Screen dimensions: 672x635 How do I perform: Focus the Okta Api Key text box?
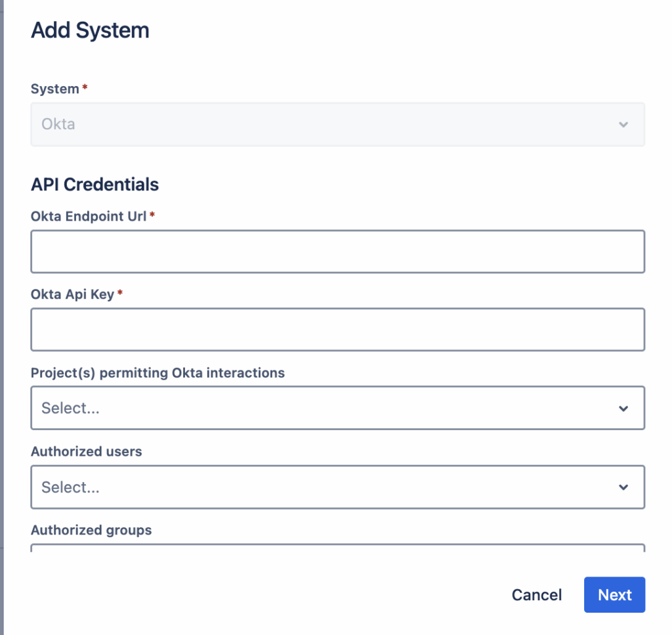(337, 330)
